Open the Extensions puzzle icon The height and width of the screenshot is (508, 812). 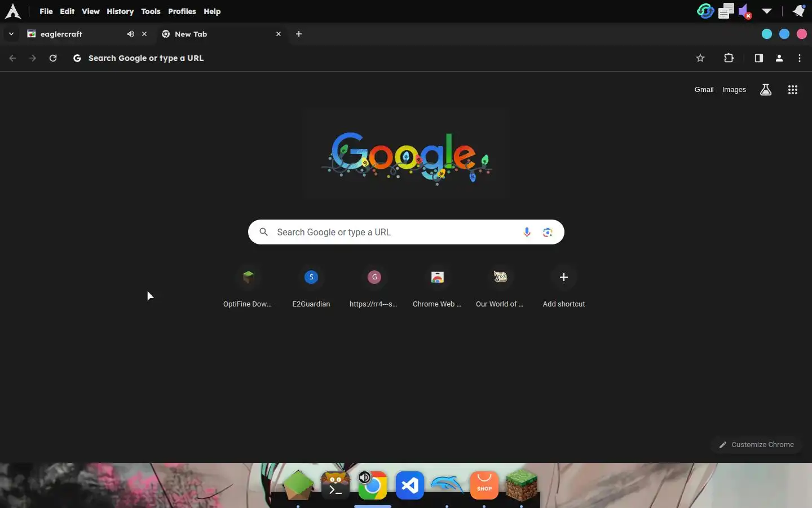pyautogui.click(x=729, y=58)
